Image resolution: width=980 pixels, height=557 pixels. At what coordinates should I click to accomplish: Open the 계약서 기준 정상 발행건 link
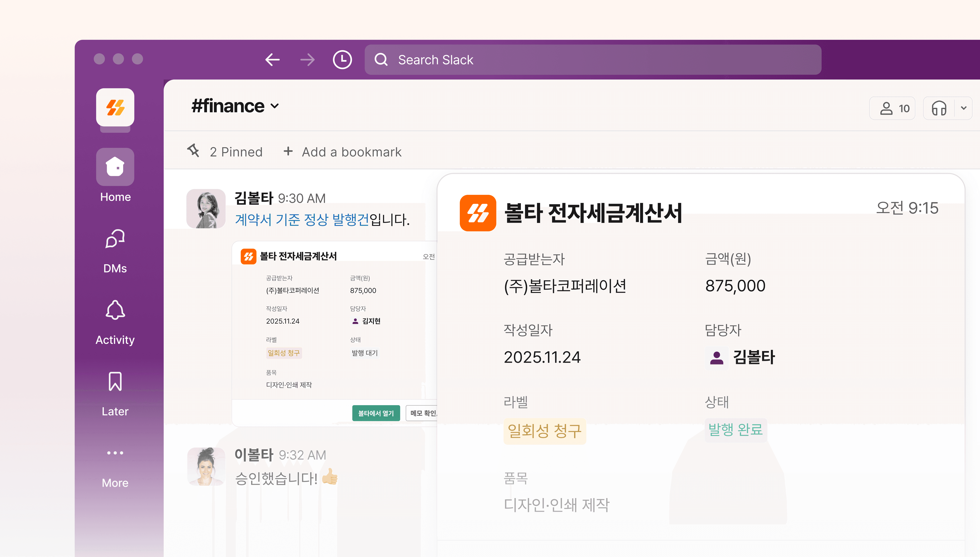(x=302, y=220)
